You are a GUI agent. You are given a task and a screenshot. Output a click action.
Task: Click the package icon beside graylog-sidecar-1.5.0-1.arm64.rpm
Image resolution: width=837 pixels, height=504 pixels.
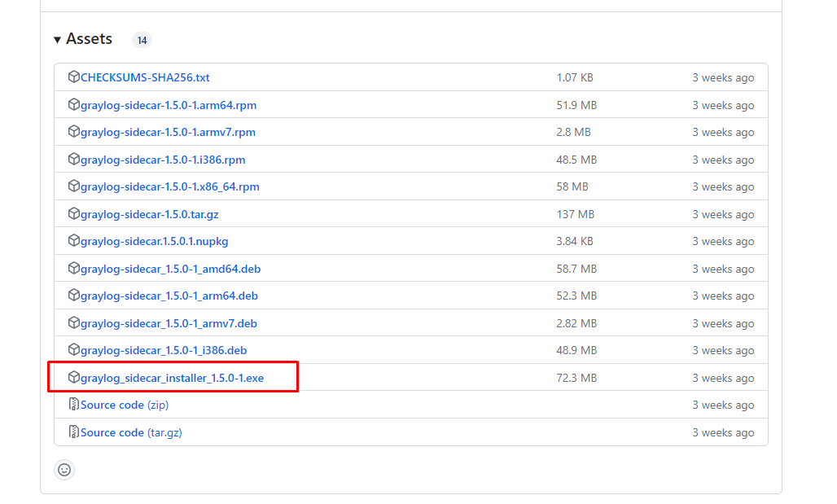73,104
